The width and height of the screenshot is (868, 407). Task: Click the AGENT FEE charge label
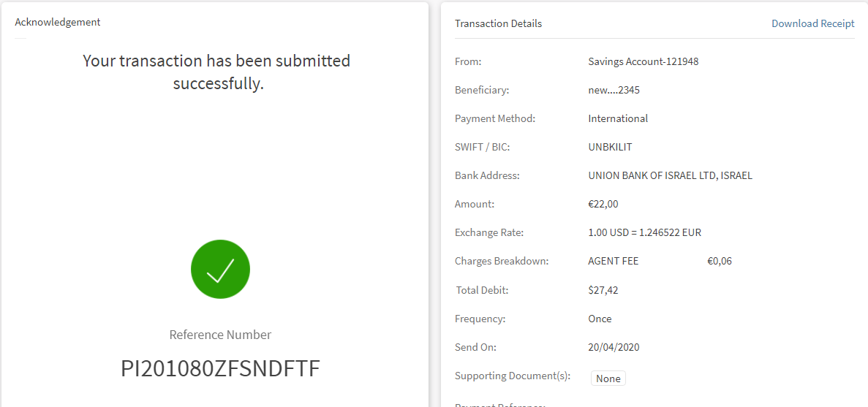click(613, 261)
